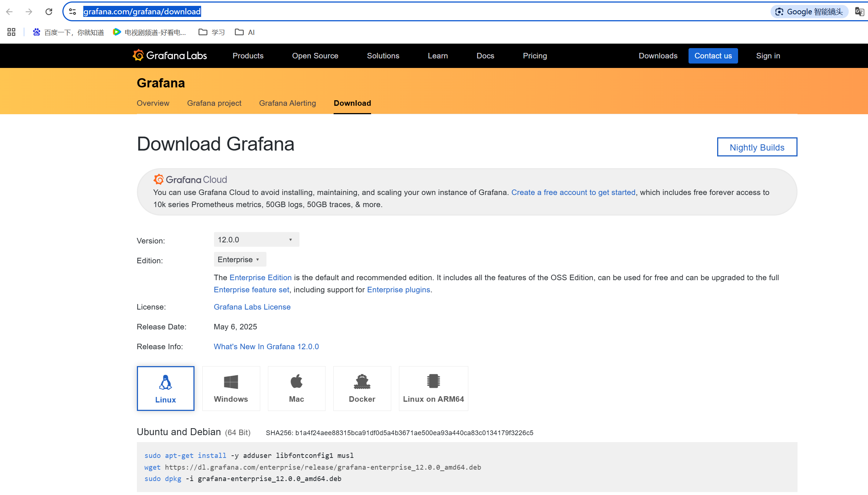This screenshot has height=495, width=868.
Task: Open the TV drama channel bookmark
Action: coord(149,32)
